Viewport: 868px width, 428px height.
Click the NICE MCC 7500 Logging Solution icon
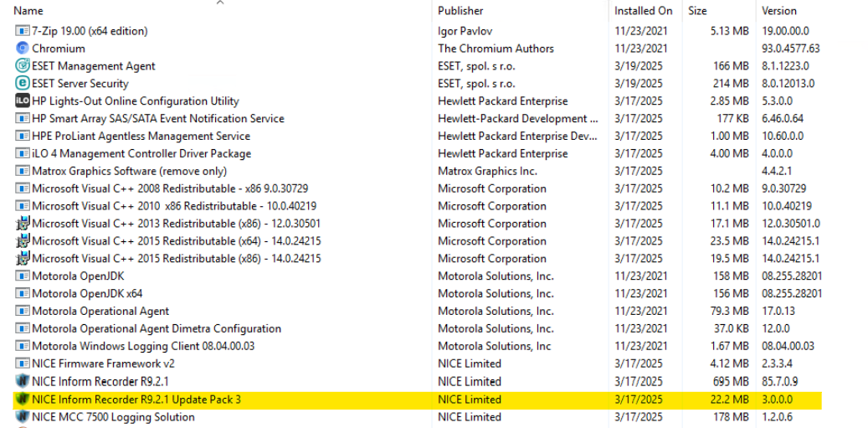pyautogui.click(x=23, y=417)
